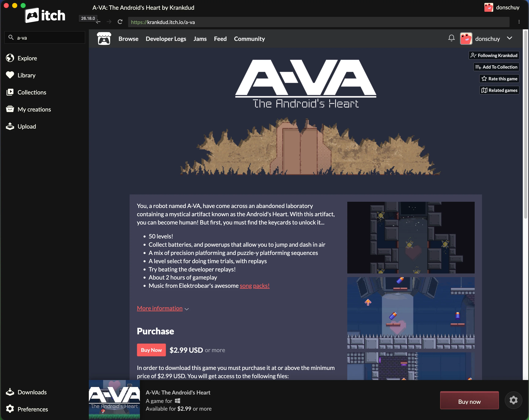529x420 pixels.
Task: Click Buy now in the bottom bar
Action: [469, 400]
